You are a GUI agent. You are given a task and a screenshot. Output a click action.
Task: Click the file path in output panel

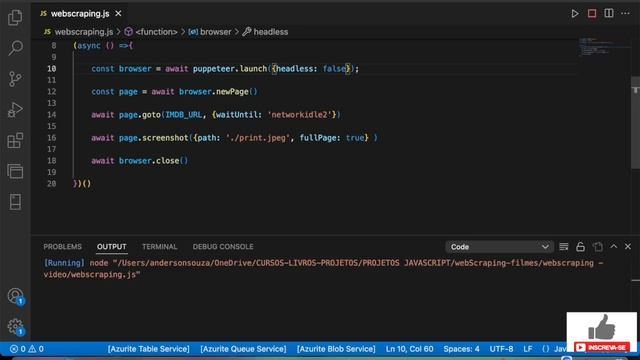point(323,269)
